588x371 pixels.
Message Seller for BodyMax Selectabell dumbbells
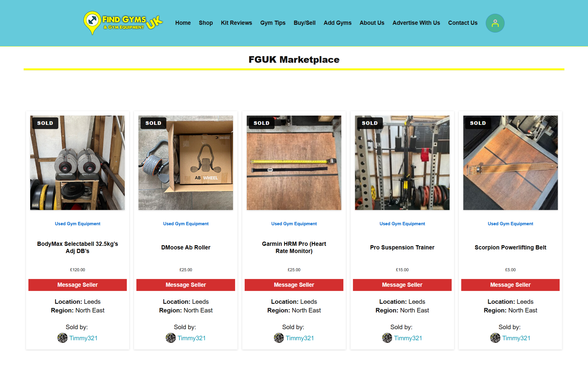coord(77,285)
